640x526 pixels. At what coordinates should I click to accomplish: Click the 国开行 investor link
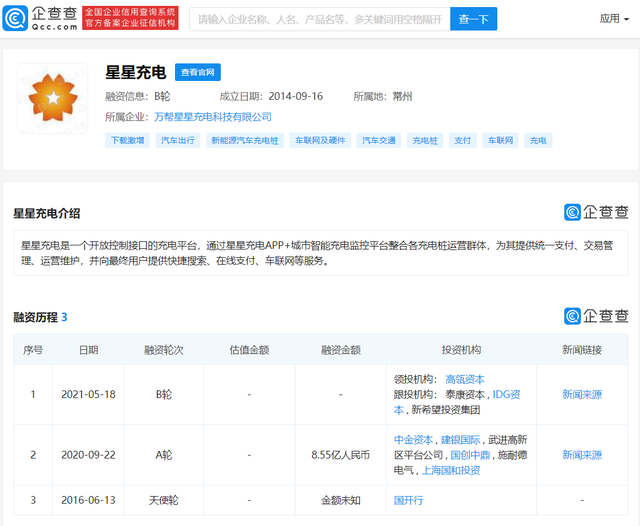pyautogui.click(x=407, y=498)
